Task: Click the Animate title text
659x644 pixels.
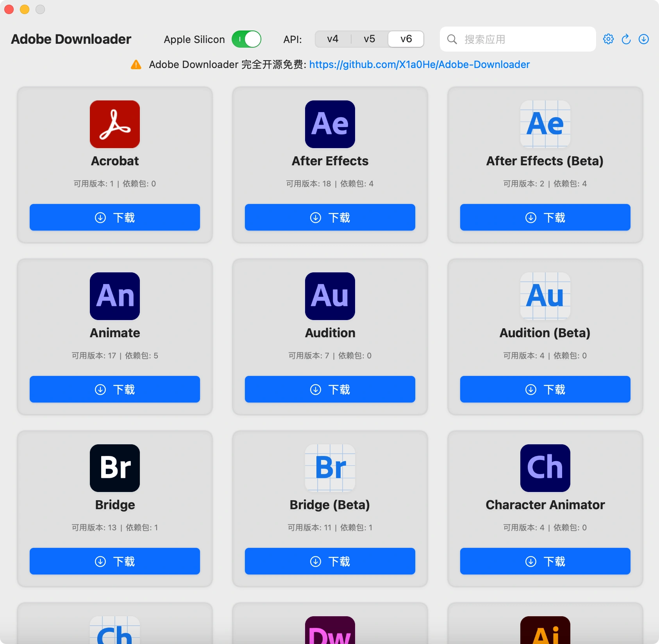Action: 115,333
